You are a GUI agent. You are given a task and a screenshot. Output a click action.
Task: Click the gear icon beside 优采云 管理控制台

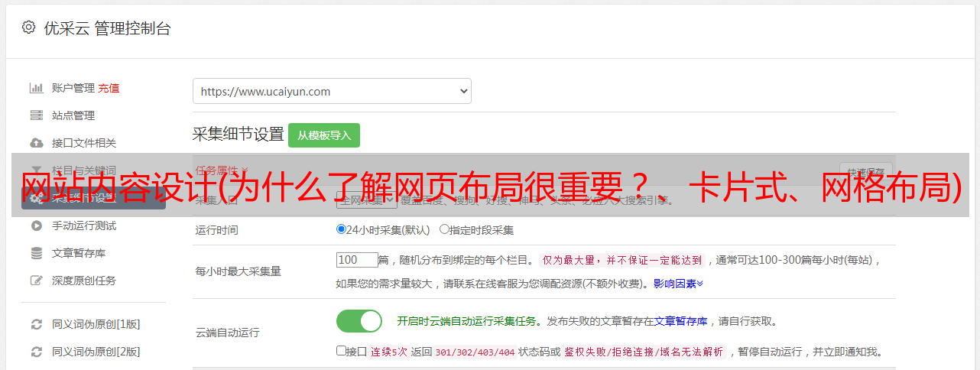[28, 28]
